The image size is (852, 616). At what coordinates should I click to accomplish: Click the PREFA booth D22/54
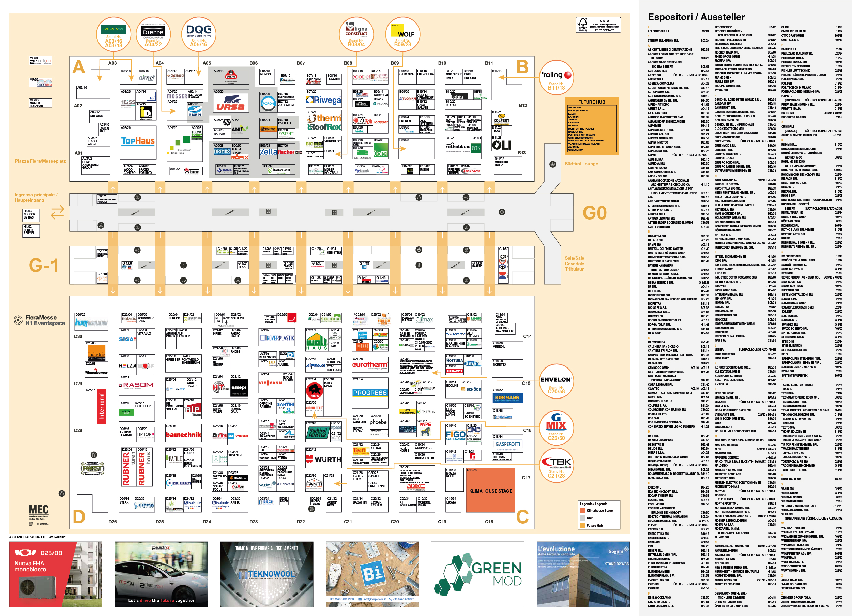tap(315, 389)
